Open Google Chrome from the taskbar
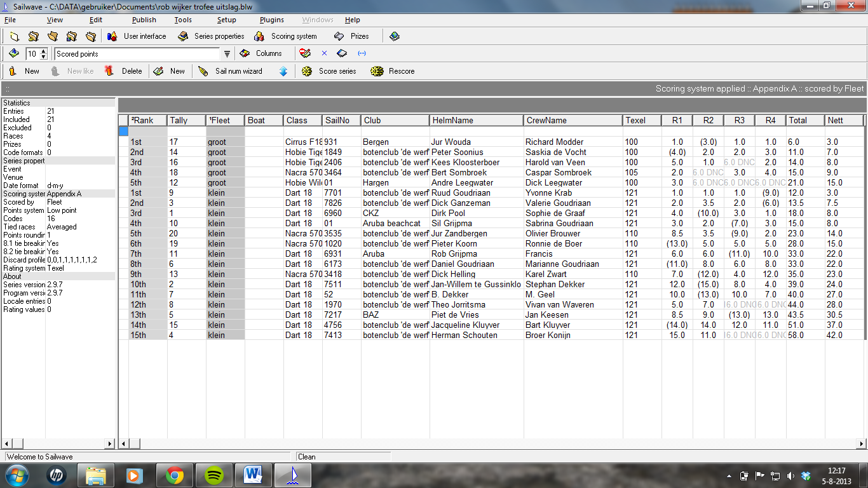Screen dimensions: 868x488 pyautogui.click(x=175, y=475)
